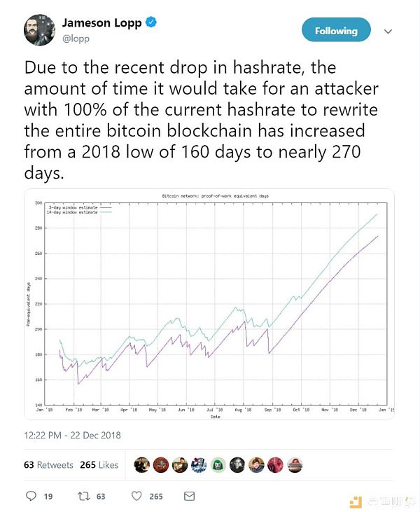Click the blue verified badge
Screen dimensions: 420x512
click(150, 22)
